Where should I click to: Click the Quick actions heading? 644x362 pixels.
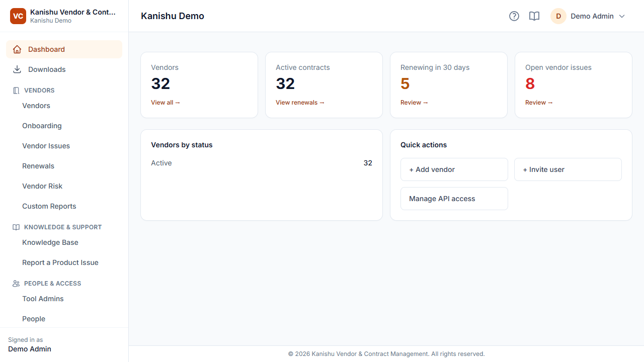click(424, 145)
